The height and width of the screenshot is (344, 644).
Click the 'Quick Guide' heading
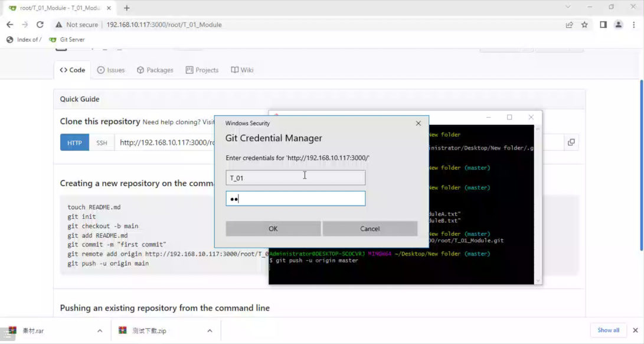click(x=80, y=99)
